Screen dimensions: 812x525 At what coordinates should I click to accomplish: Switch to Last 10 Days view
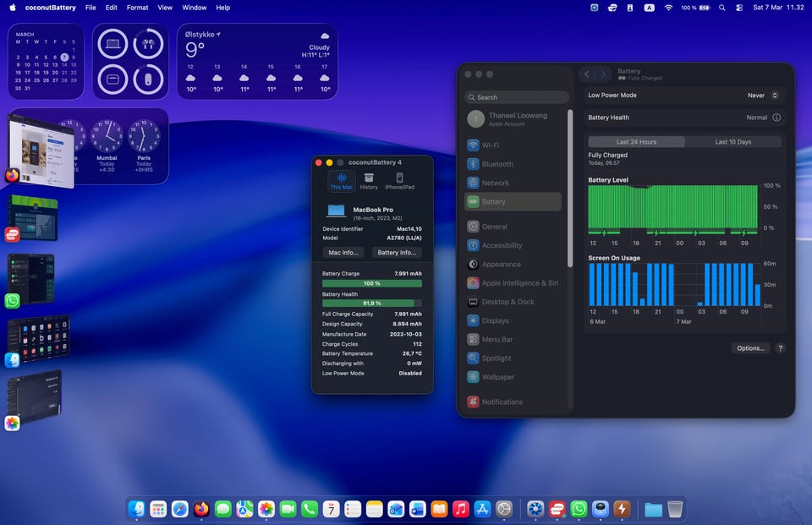click(x=732, y=142)
